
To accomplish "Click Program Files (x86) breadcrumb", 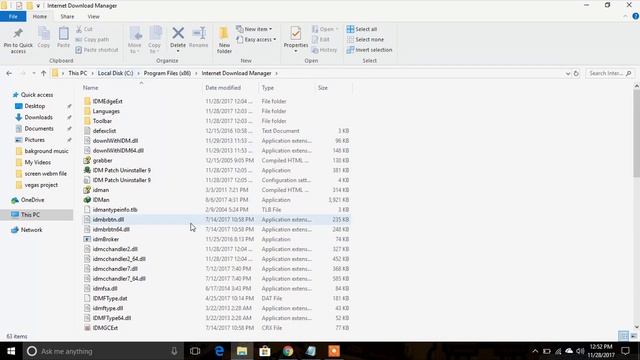I will 167,73.
